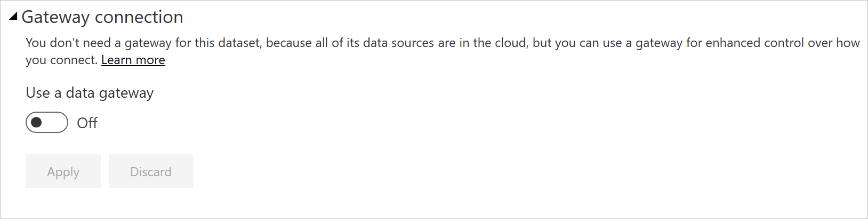This screenshot has width=868, height=219.
Task: Click the dark knob inside the toggle switch
Action: pyautogui.click(x=37, y=122)
